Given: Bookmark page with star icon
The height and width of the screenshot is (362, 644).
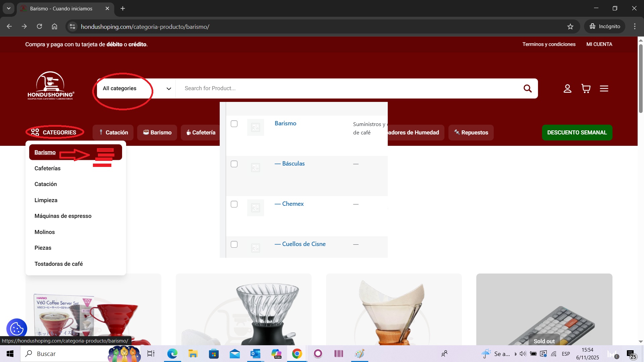Looking at the screenshot, I should [x=570, y=26].
